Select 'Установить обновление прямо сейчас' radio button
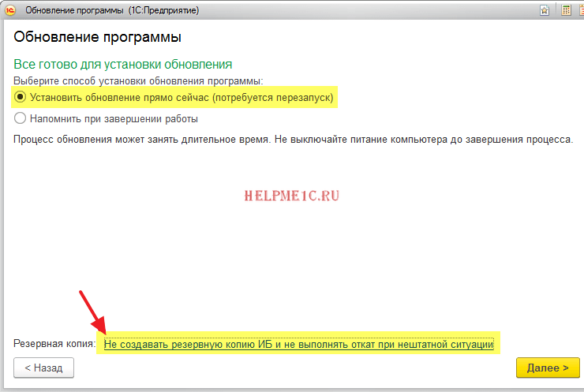The height and width of the screenshot is (392, 584). coord(20,97)
